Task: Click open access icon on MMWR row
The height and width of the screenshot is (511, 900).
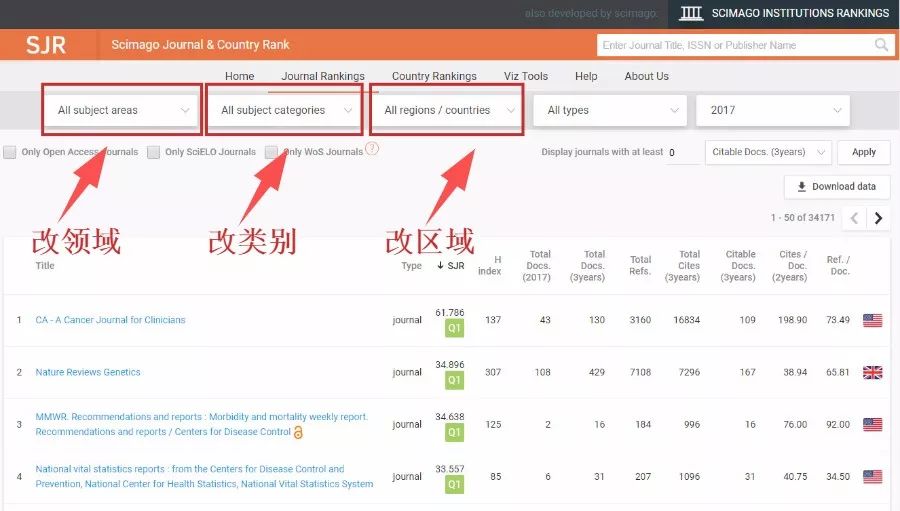Action: tap(298, 432)
